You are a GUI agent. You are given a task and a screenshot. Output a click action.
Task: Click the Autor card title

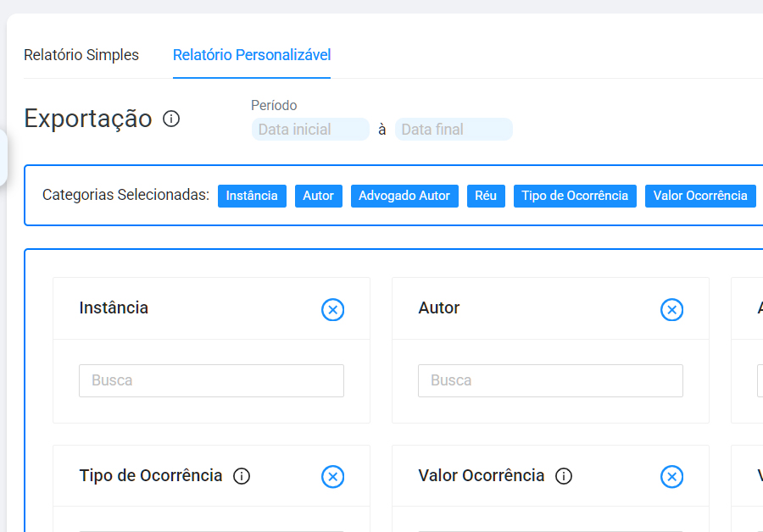(439, 308)
